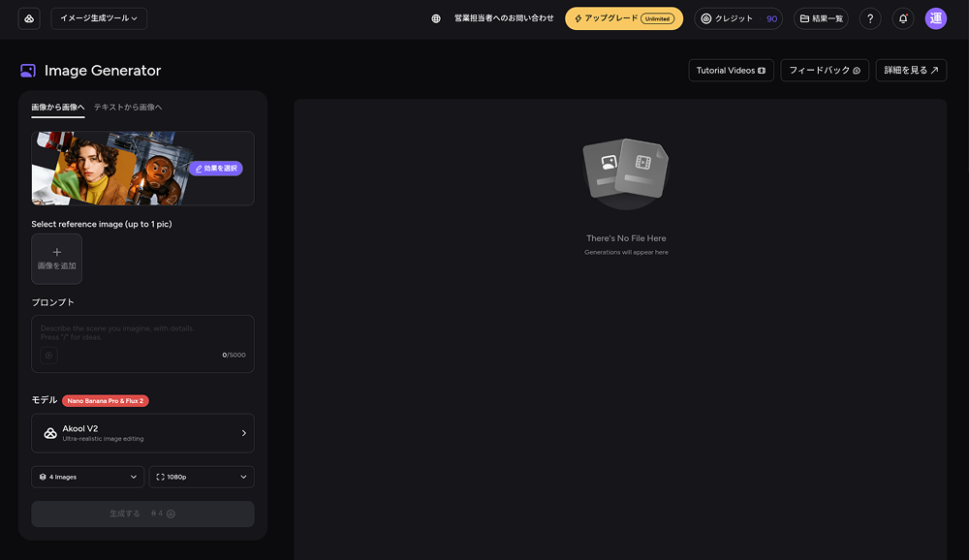Open the notifications bell icon
The image size is (969, 560).
click(903, 18)
